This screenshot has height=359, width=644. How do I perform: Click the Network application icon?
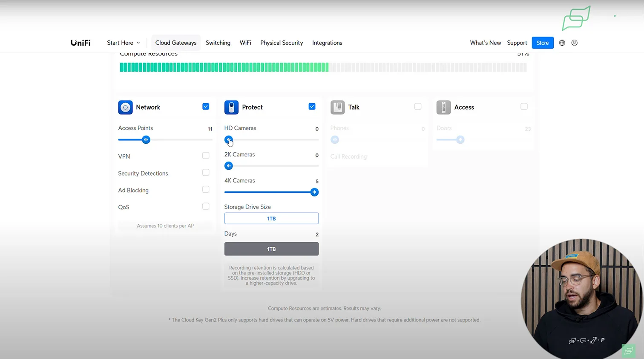click(x=125, y=107)
